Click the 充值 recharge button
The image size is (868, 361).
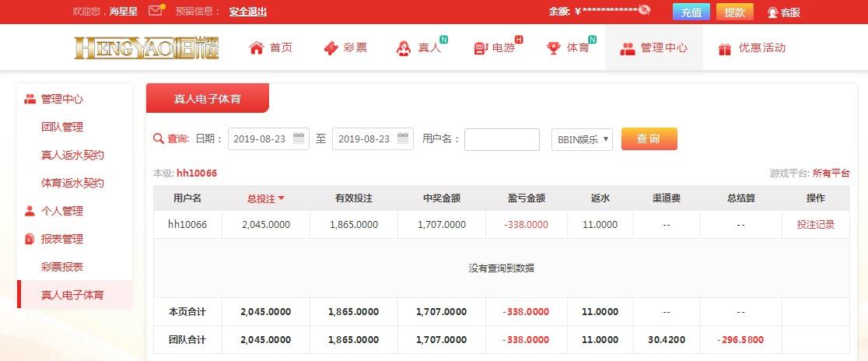click(x=691, y=12)
